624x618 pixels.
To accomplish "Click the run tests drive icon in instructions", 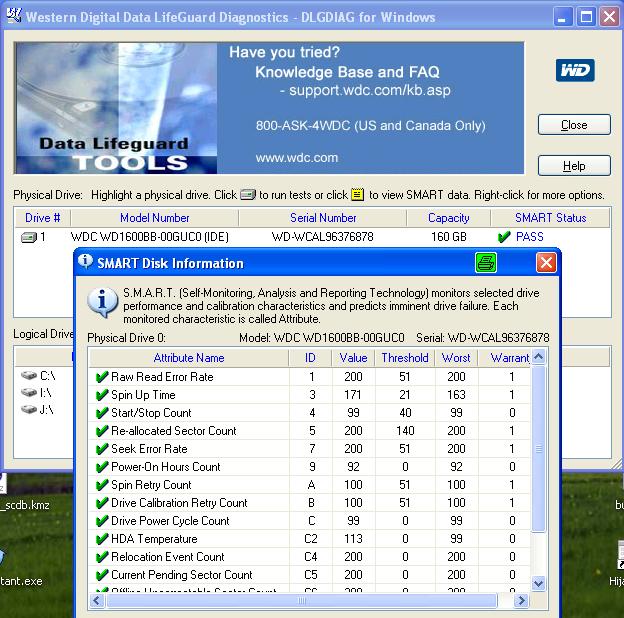I will pos(248,195).
